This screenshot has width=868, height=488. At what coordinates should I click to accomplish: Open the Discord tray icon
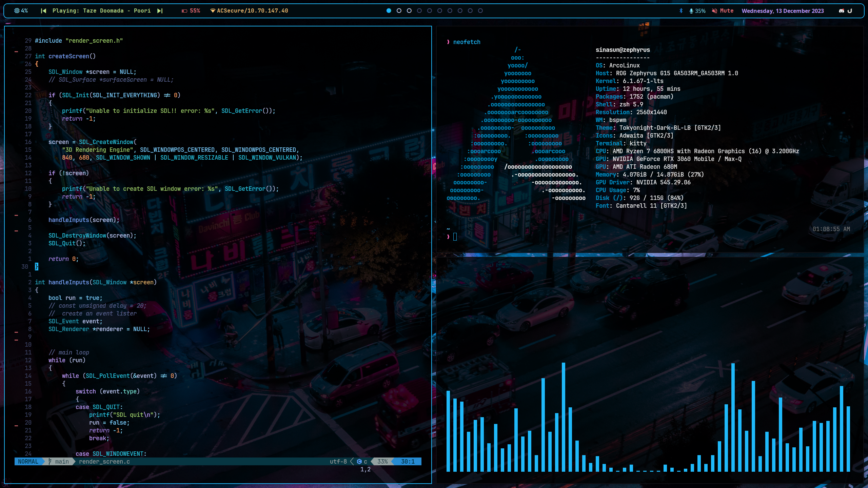coord(841,11)
